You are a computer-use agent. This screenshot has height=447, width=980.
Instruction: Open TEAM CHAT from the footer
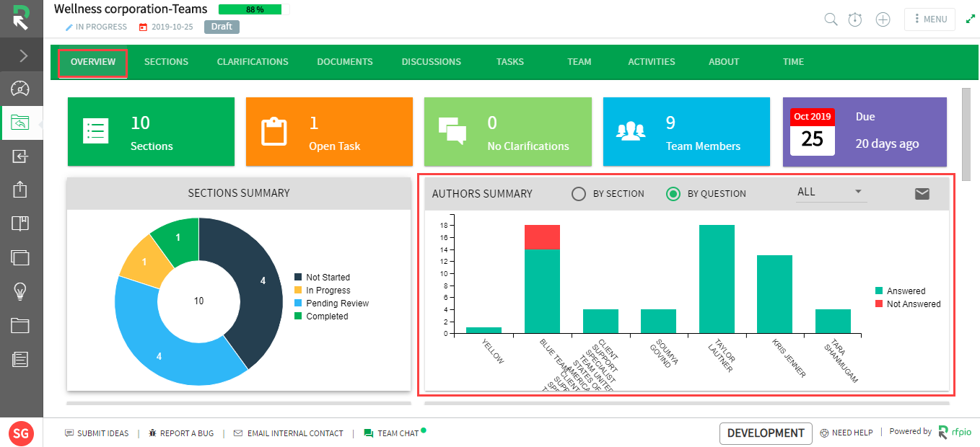(391, 433)
